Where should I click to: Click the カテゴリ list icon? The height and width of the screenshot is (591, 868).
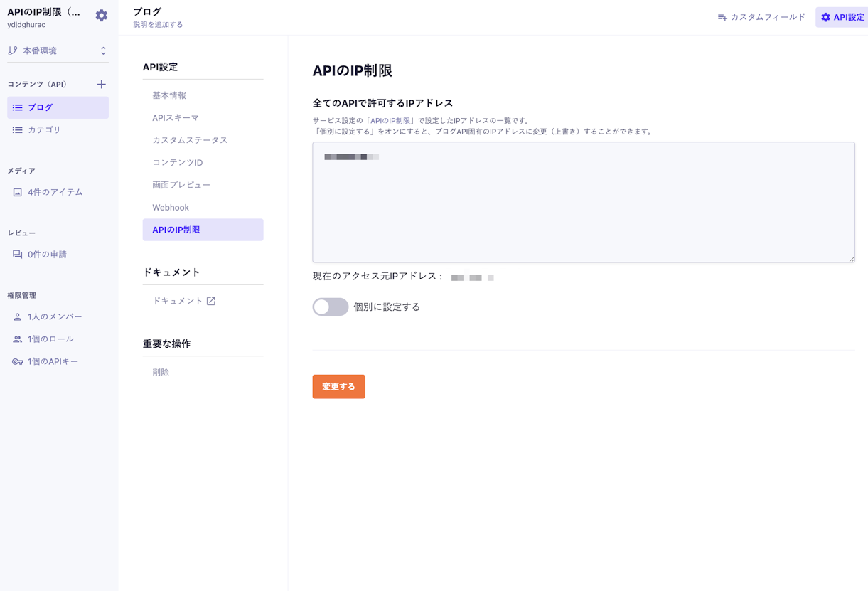[x=18, y=130]
